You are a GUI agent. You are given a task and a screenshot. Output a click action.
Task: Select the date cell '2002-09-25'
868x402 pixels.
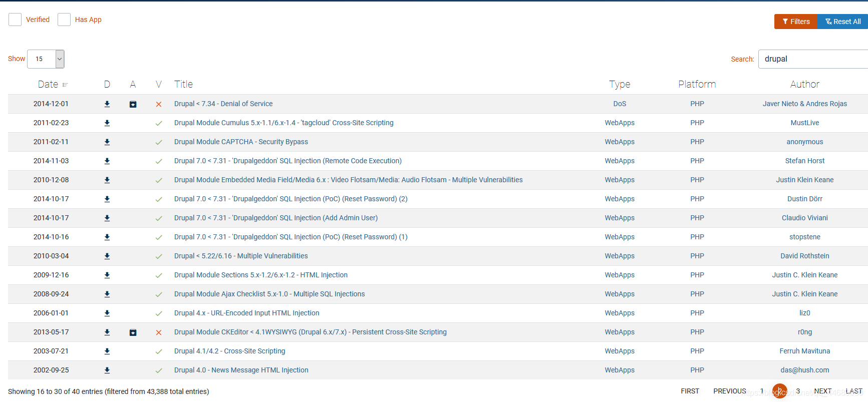51,370
